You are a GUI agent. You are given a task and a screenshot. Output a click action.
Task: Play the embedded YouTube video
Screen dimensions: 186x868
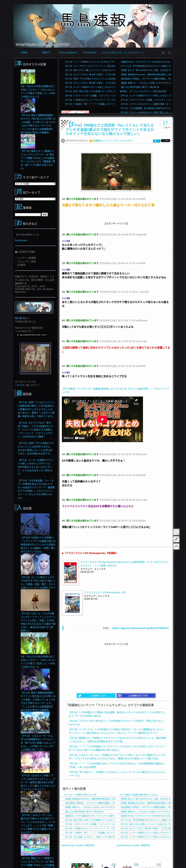pos(102,420)
